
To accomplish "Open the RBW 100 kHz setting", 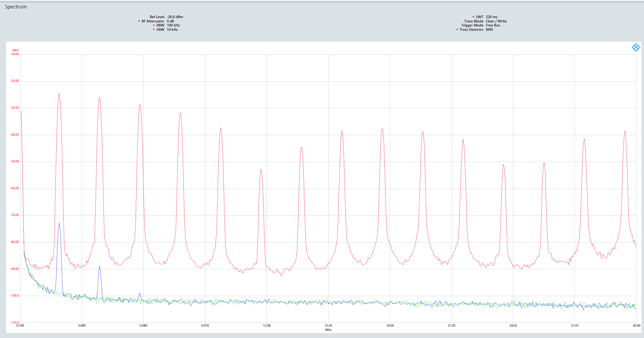I will pos(173,25).
